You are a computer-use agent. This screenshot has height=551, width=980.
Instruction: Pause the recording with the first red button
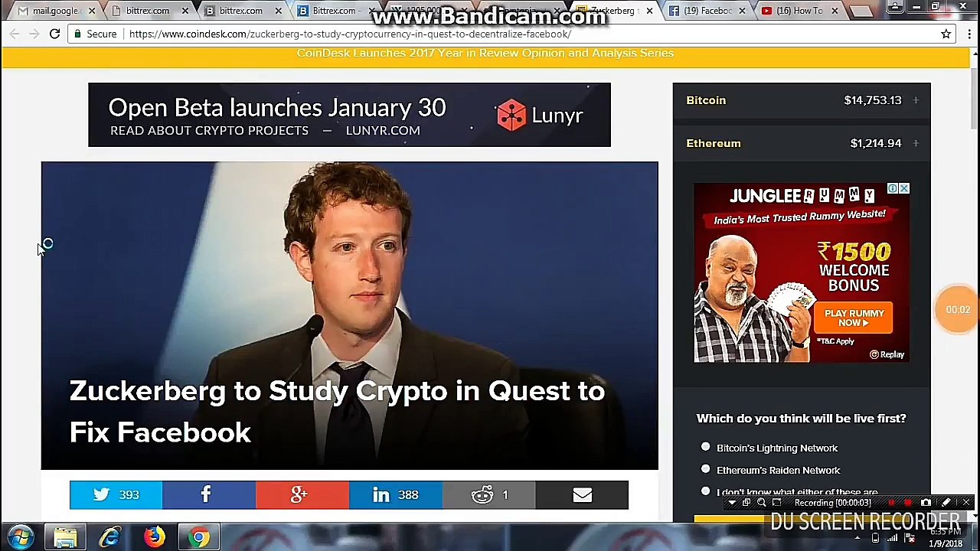[x=891, y=503]
